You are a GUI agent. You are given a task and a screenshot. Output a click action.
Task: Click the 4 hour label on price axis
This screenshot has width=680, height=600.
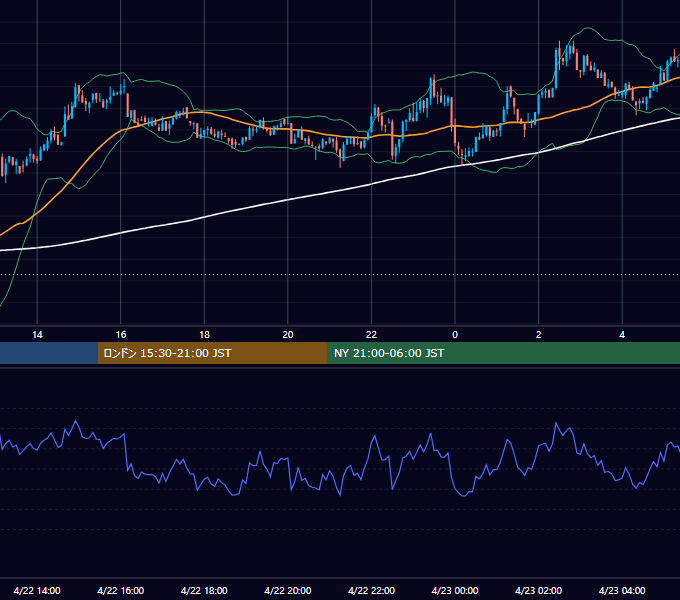[622, 335]
